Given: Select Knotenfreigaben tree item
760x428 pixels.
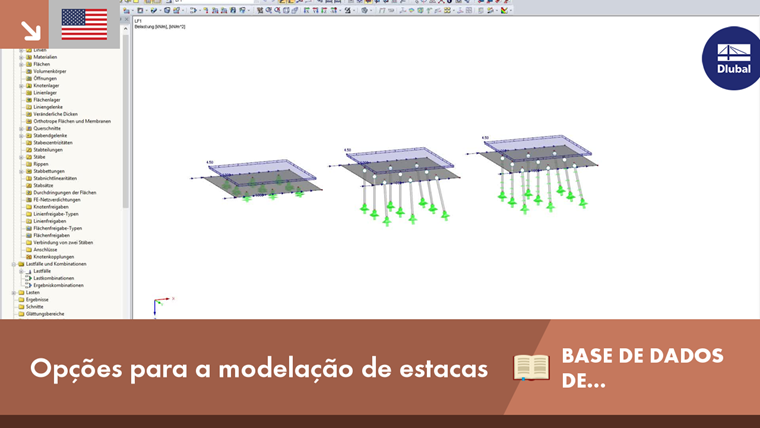Looking at the screenshot, I should click(51, 206).
